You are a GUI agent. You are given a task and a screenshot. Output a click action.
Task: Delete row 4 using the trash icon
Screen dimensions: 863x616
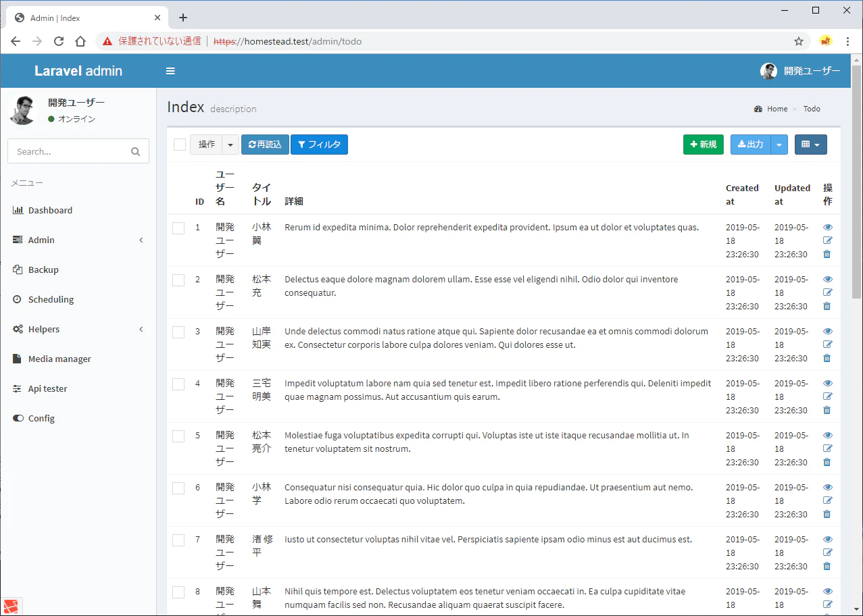827,410
